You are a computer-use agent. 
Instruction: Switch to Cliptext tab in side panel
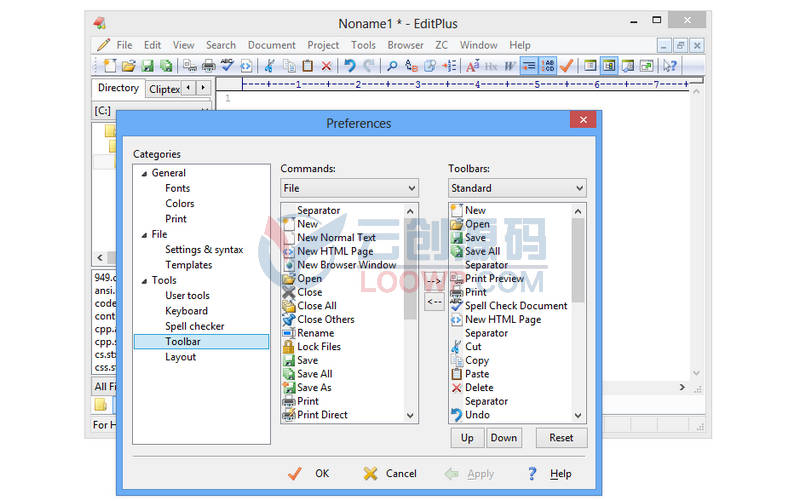point(164,89)
